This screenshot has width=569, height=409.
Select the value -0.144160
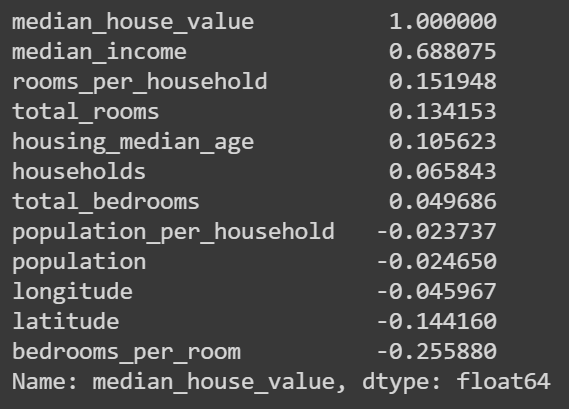(x=437, y=322)
